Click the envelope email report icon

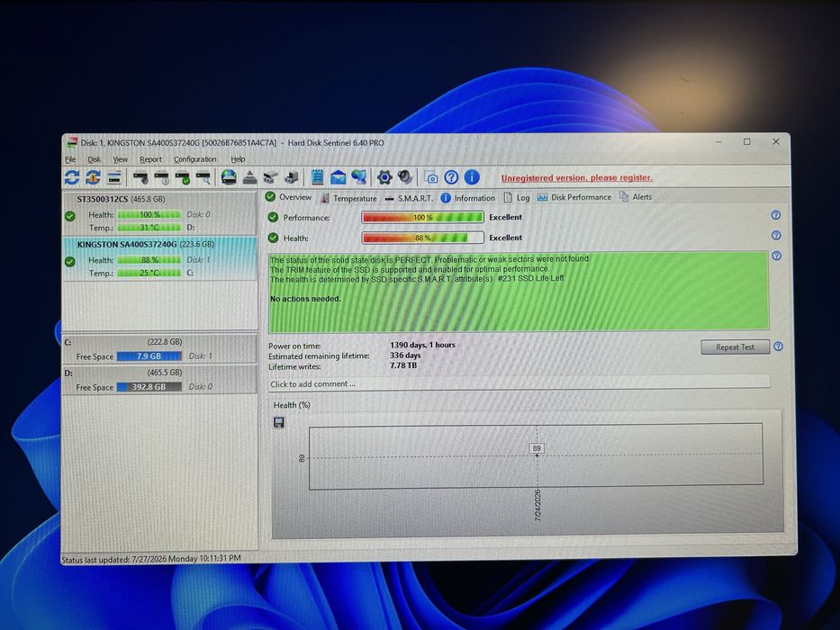(338, 177)
